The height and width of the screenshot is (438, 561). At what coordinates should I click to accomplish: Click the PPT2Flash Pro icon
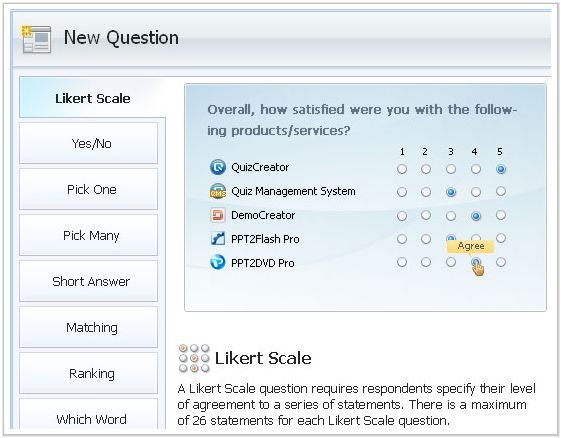coord(218,239)
